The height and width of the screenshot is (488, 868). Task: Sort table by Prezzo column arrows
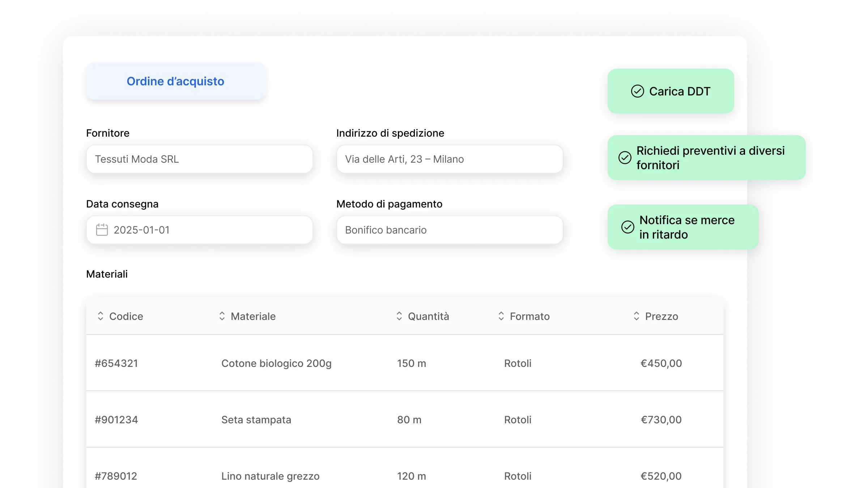click(x=637, y=316)
